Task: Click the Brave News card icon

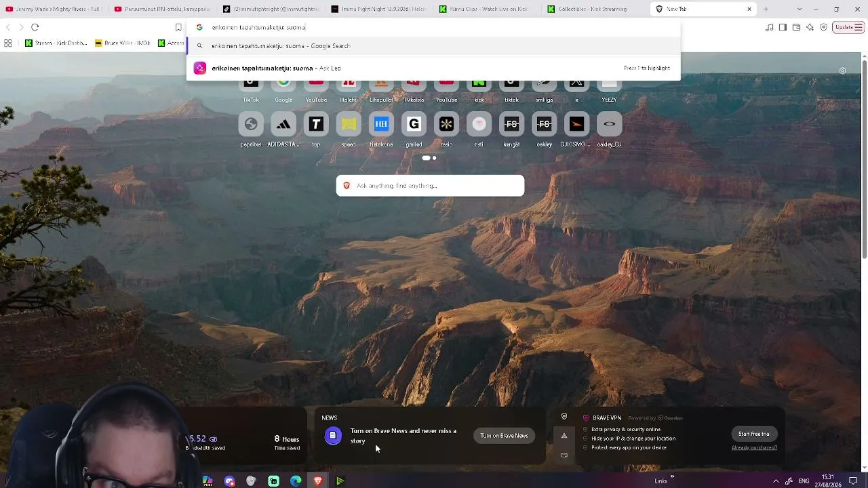Action: click(333, 435)
